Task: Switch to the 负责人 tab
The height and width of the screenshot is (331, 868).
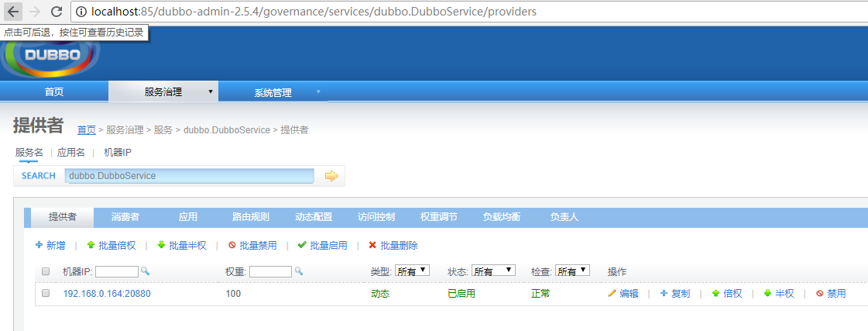Action: (x=564, y=217)
